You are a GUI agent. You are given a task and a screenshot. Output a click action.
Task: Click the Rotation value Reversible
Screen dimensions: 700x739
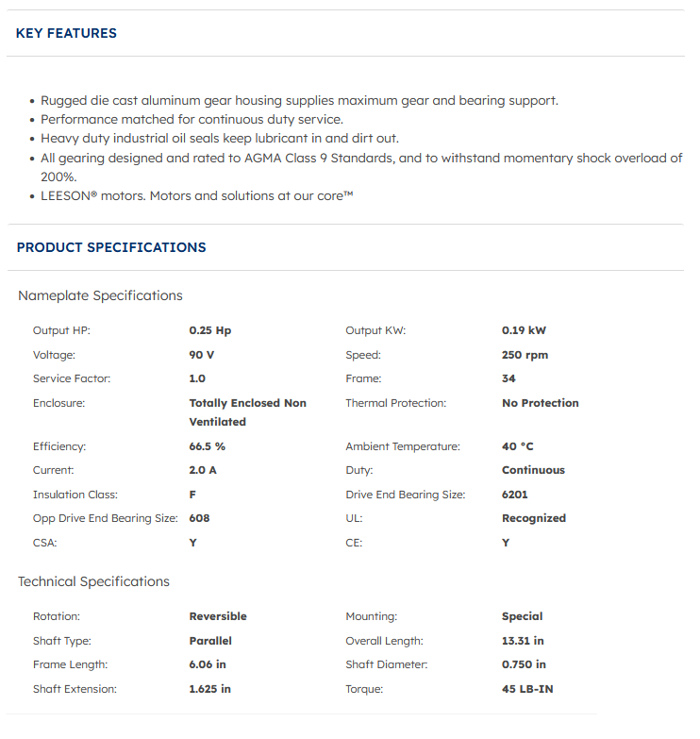click(218, 616)
